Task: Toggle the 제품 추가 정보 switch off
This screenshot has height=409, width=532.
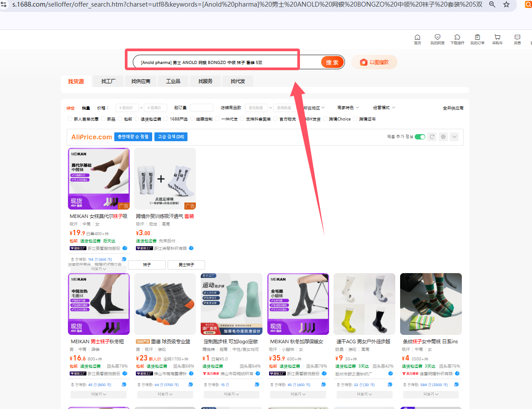Action: pyautogui.click(x=420, y=137)
